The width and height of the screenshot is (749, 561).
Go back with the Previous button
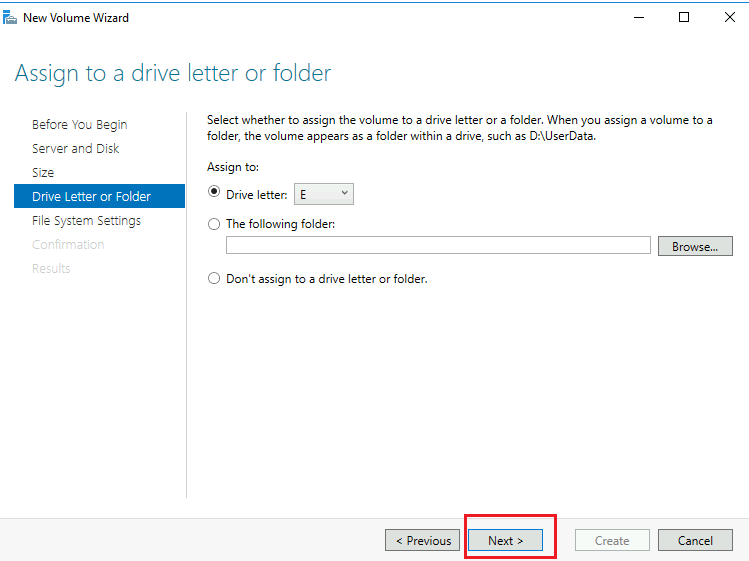click(x=423, y=540)
